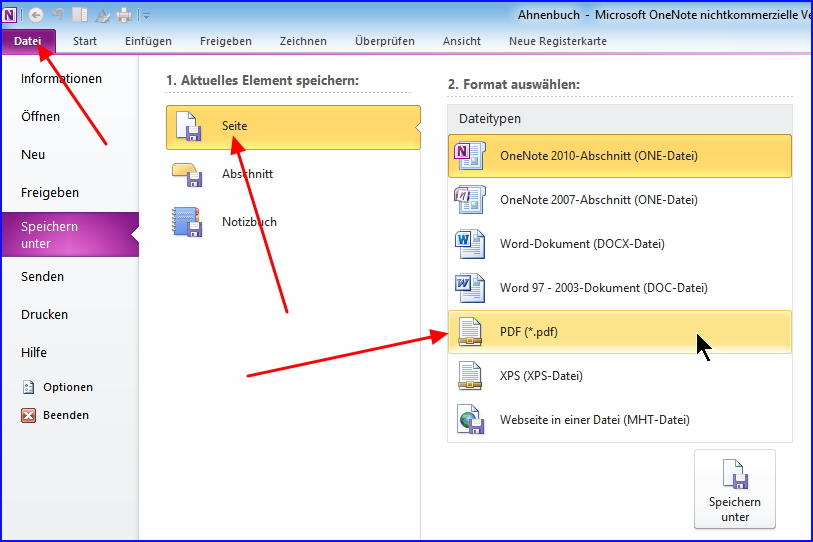Click the Dateitypen header text
813x542 pixels.
coord(489,119)
